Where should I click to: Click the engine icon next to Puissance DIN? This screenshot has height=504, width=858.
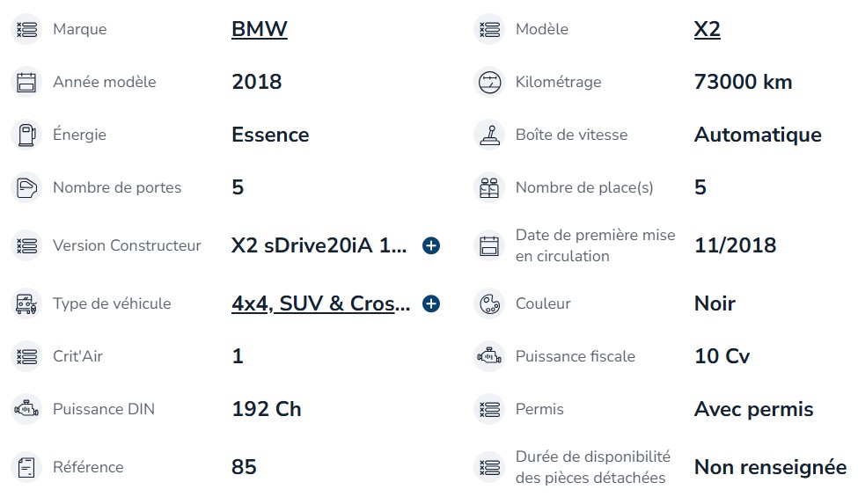(x=26, y=409)
